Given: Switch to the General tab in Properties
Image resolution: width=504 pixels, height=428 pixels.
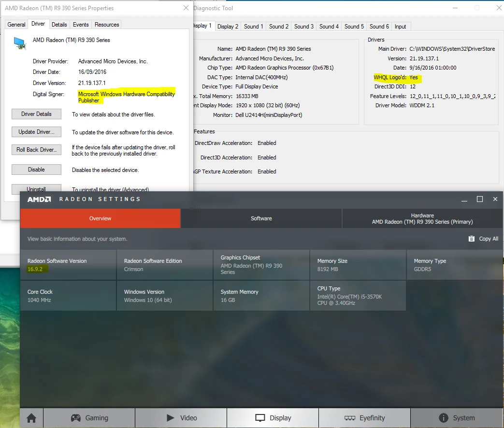Looking at the screenshot, I should pos(16,25).
